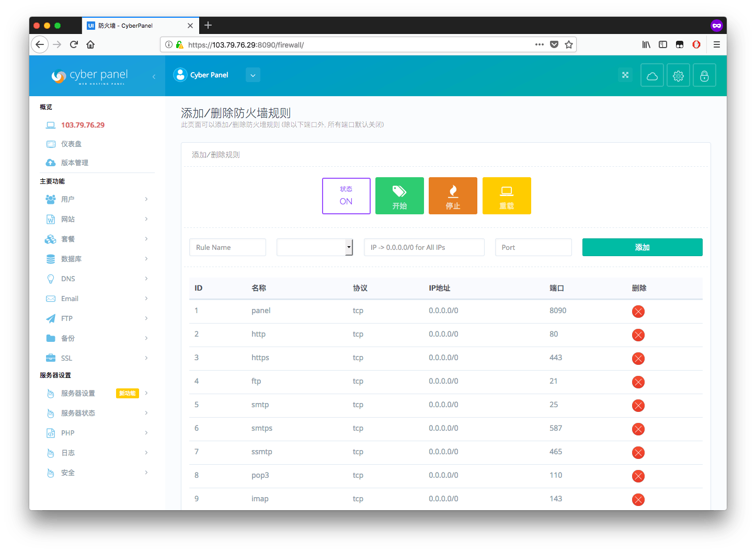
Task: Click the Email envelope icon in the sidebar
Action: (x=50, y=298)
